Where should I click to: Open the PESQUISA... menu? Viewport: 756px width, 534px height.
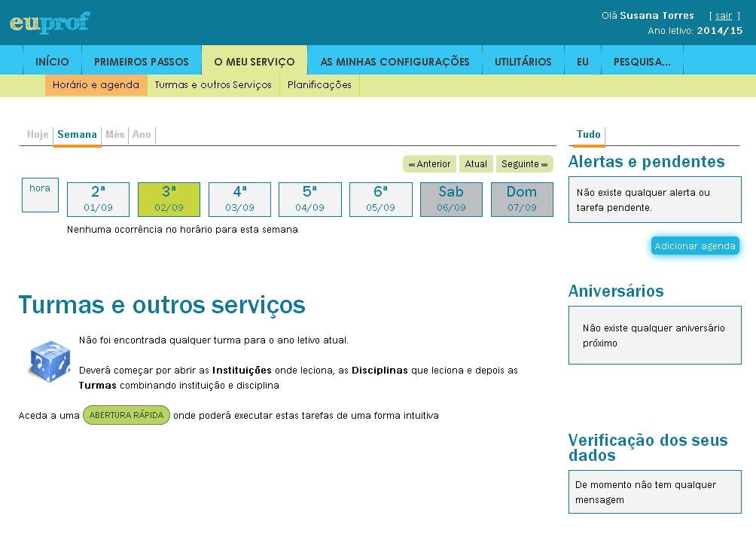click(x=642, y=62)
